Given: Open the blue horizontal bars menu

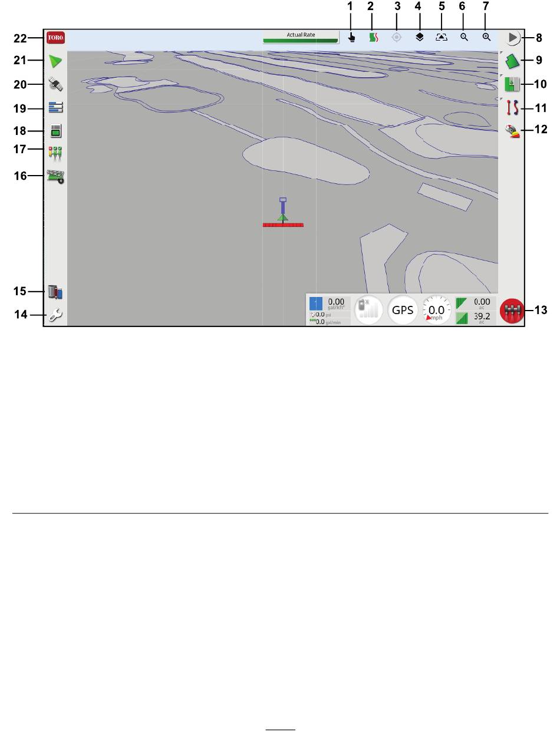Looking at the screenshot, I should point(56,108).
